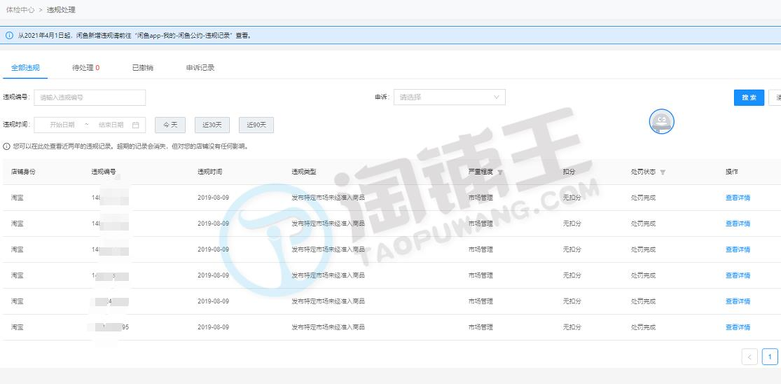Click 无扣分 cell in first row
This screenshot has height=384, width=781.
(x=572, y=198)
